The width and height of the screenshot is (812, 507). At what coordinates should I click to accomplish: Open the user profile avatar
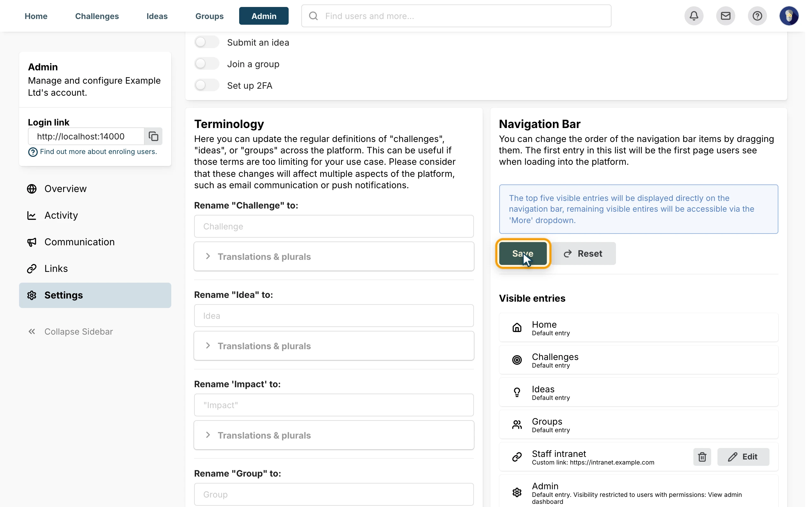pos(789,16)
